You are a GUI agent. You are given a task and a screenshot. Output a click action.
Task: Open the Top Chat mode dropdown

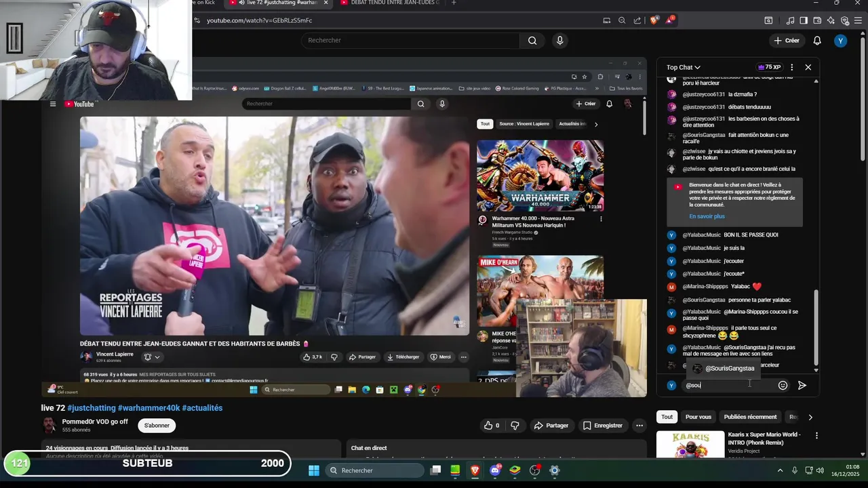pos(684,67)
